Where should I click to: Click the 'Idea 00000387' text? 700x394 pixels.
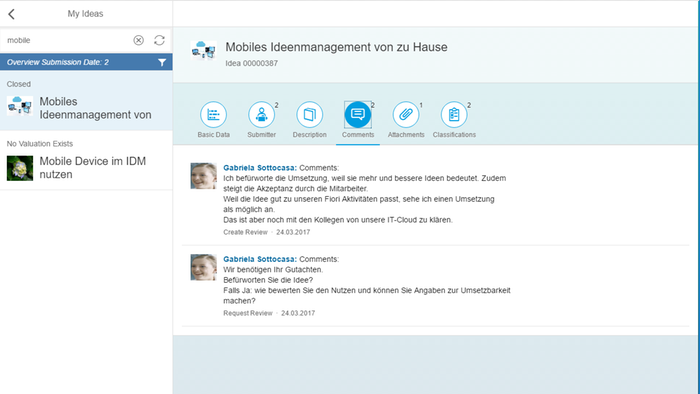[x=251, y=63]
